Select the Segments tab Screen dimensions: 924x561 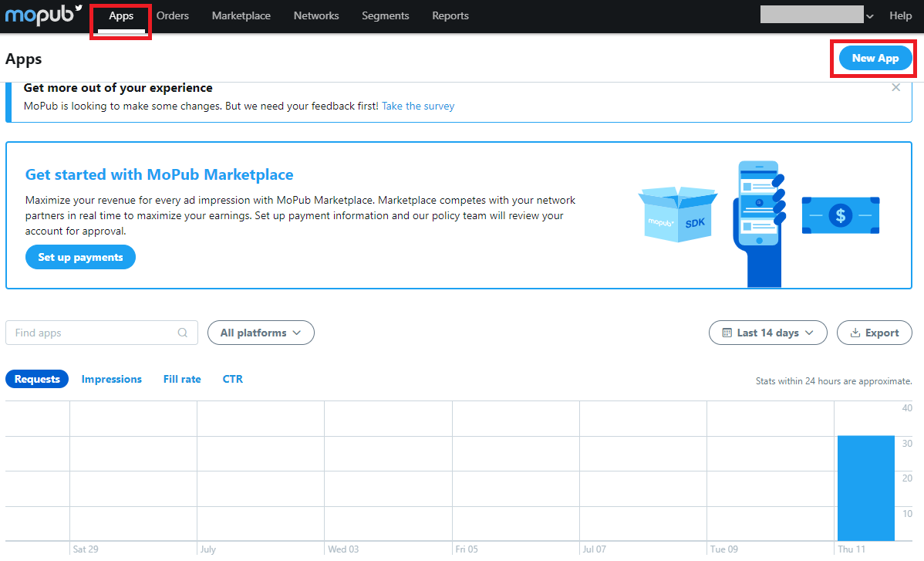tap(386, 16)
